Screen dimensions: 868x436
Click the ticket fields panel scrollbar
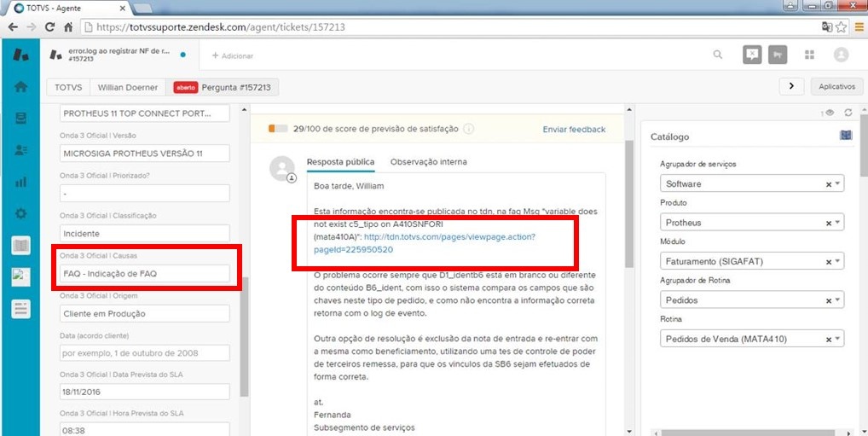(x=244, y=337)
